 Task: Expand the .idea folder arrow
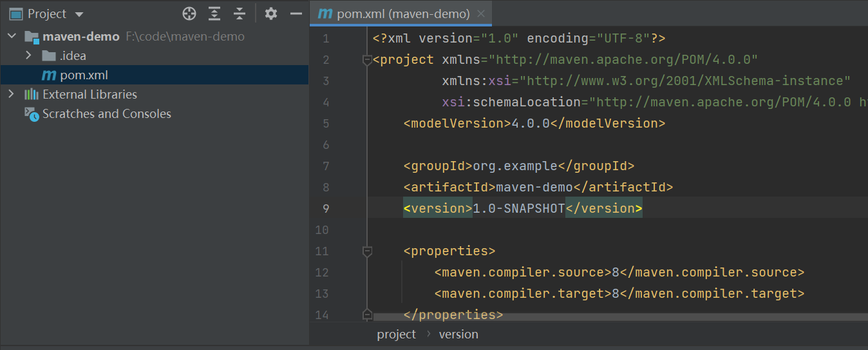[28, 55]
